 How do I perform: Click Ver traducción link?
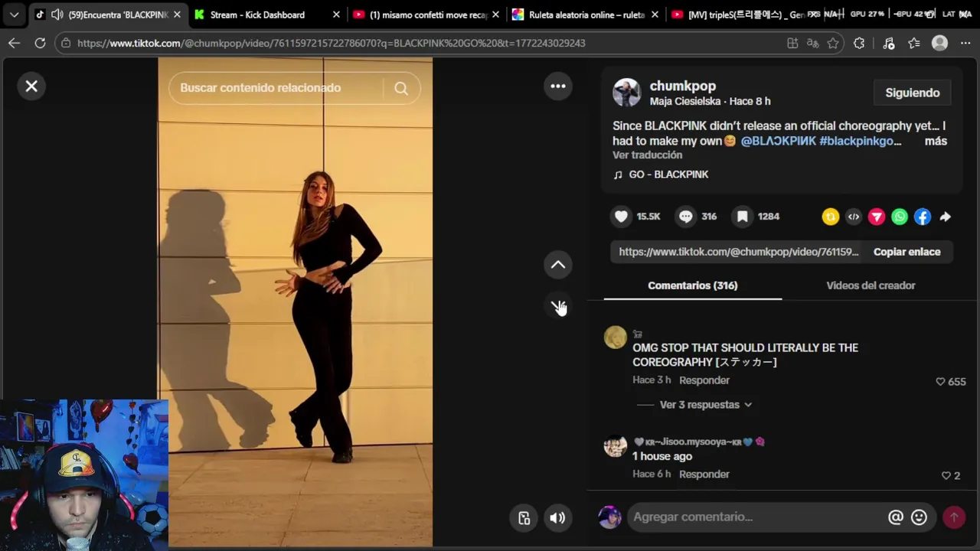click(x=647, y=155)
